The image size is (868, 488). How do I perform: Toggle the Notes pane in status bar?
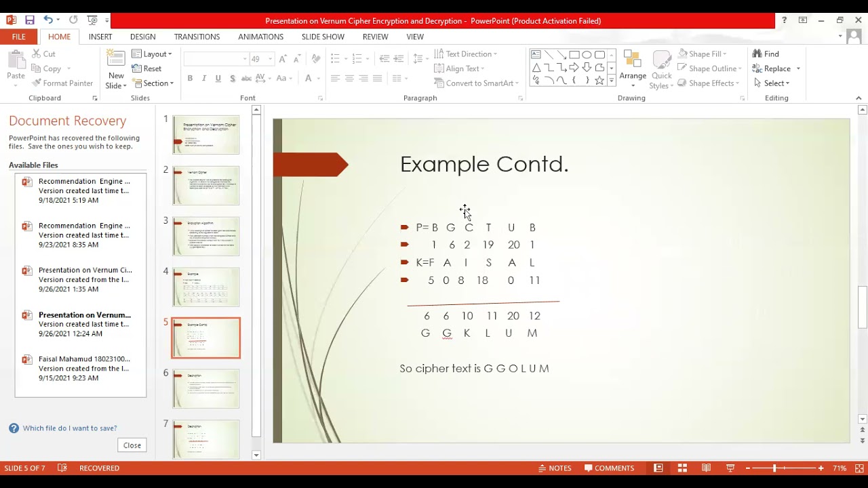coord(555,468)
